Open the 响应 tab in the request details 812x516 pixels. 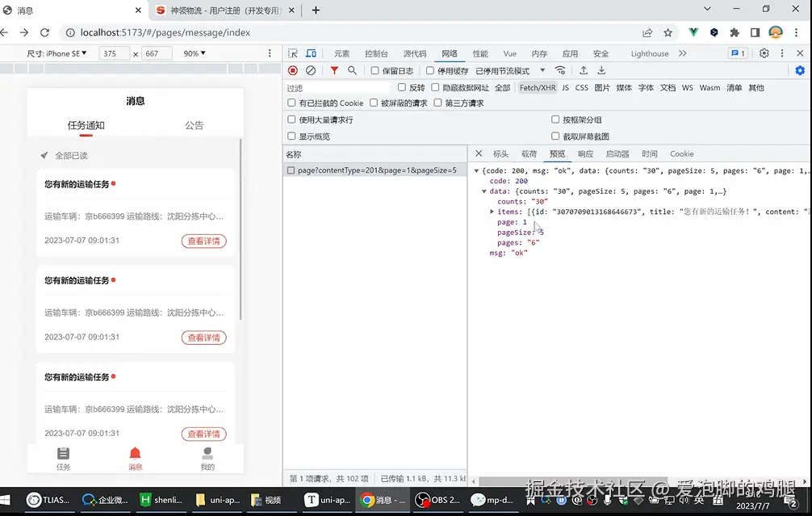pyautogui.click(x=585, y=154)
